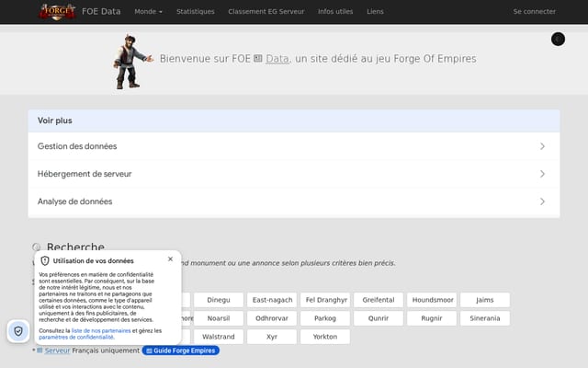Open Liens menu item

(375, 12)
